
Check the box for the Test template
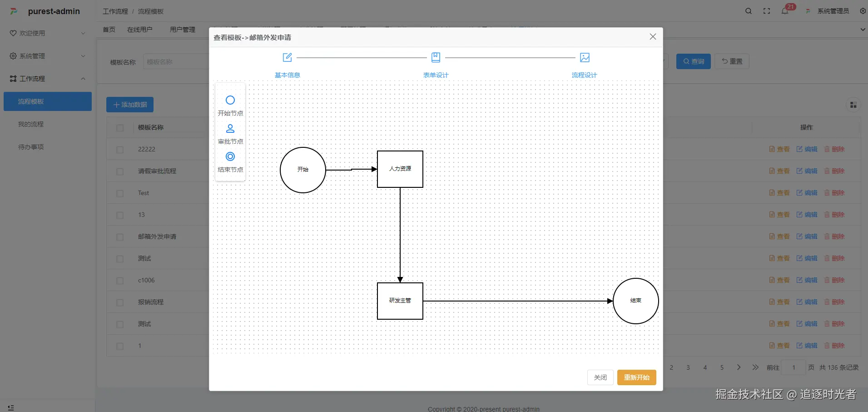(120, 193)
